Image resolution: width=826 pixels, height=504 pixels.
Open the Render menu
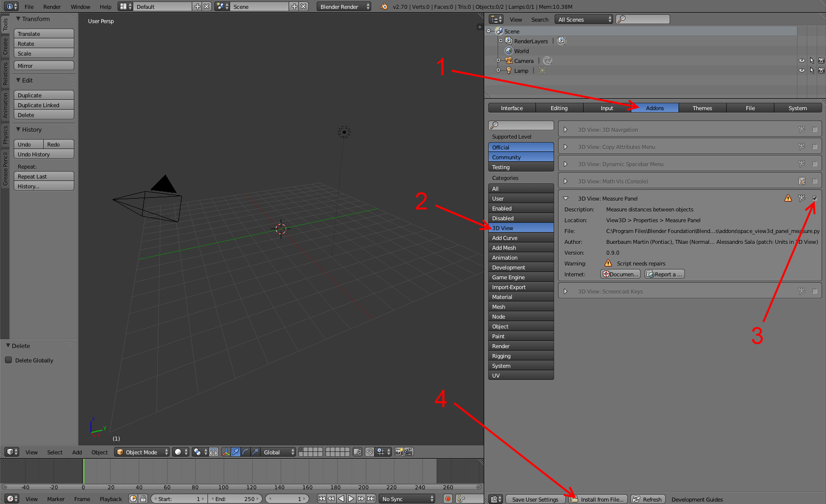click(x=52, y=7)
